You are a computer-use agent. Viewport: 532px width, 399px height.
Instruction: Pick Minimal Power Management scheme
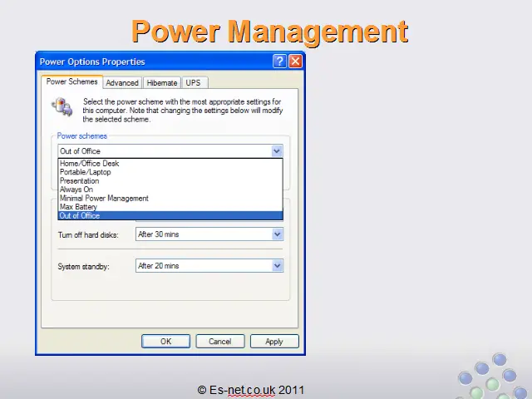170,198
